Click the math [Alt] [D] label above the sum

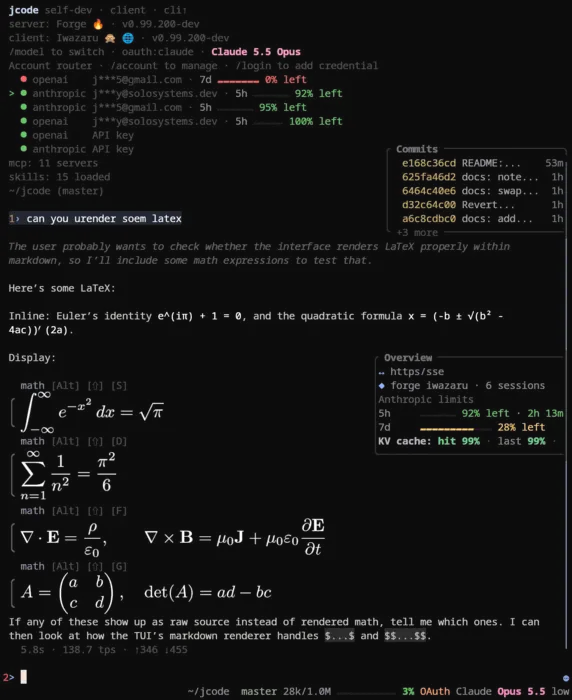74,441
